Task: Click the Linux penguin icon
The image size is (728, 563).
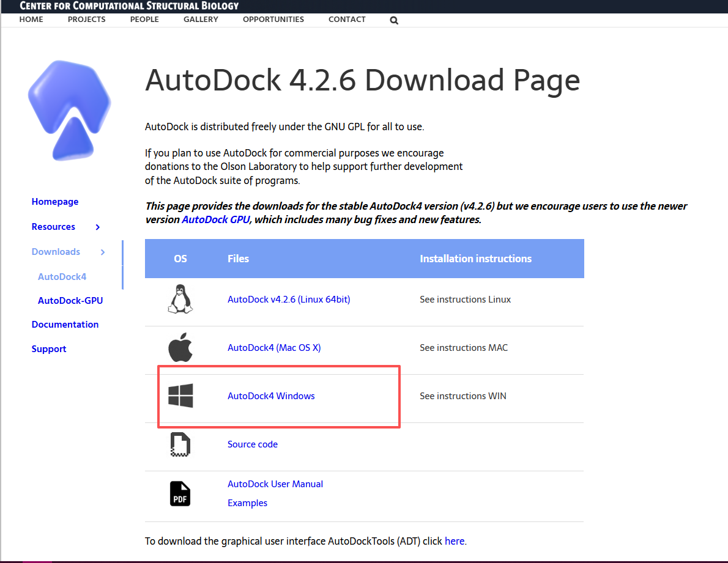Action: [x=180, y=300]
